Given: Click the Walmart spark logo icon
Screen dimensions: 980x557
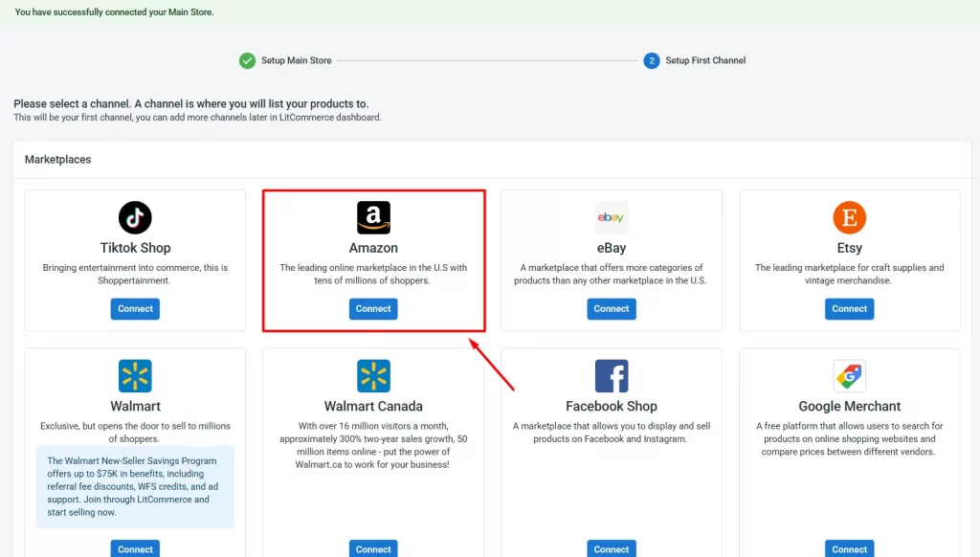Looking at the screenshot, I should tap(134, 376).
